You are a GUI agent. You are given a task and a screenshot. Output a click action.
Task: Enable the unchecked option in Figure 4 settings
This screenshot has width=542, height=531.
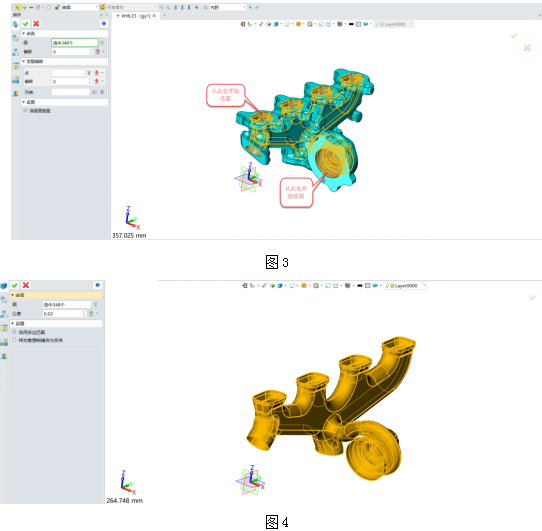click(x=14, y=340)
